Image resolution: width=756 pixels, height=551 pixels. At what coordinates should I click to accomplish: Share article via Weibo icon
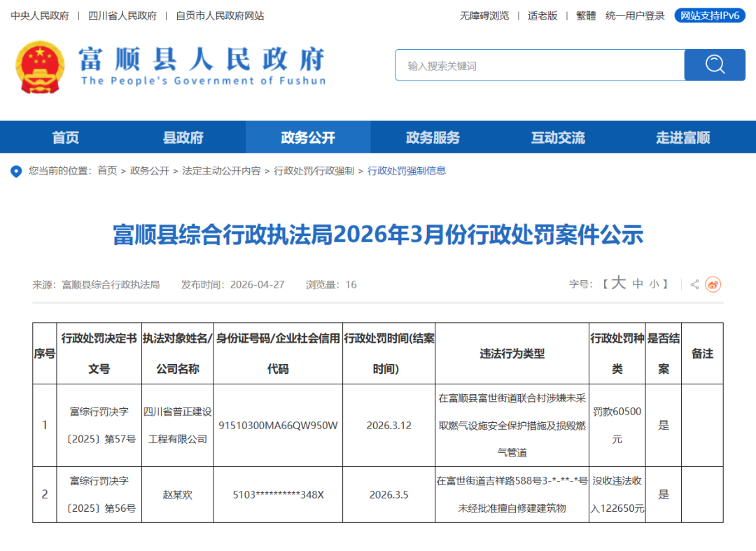click(x=713, y=284)
